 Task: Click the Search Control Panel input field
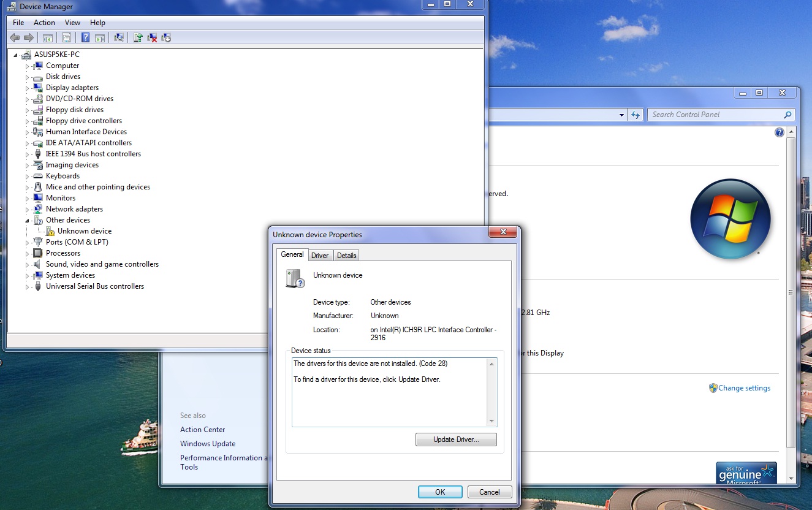click(x=721, y=115)
